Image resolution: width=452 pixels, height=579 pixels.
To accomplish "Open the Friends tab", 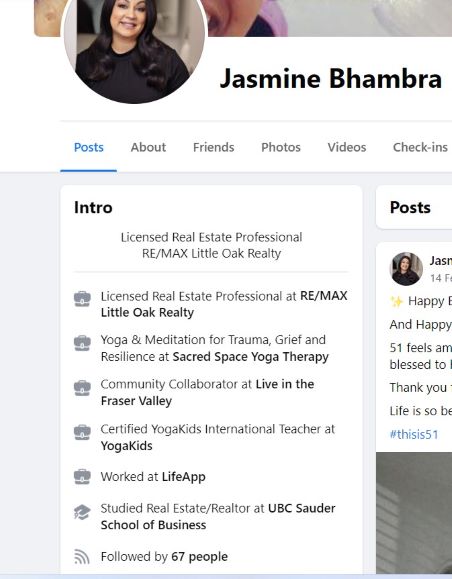I will [213, 147].
